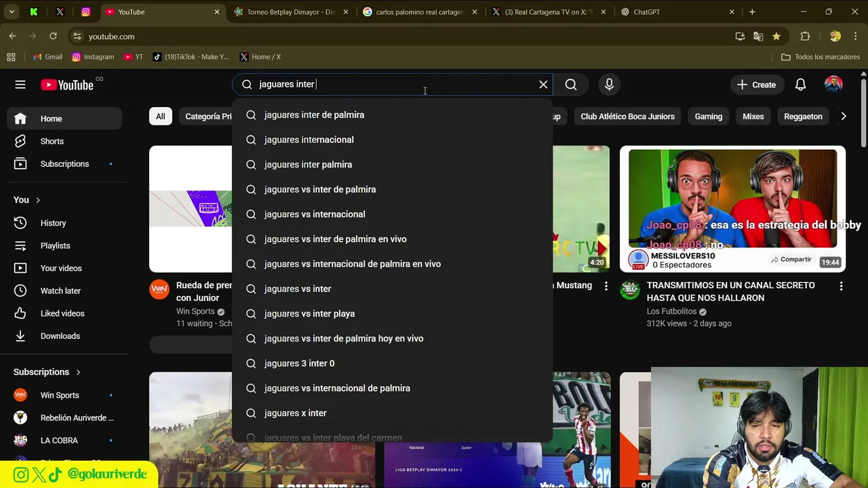868x488 pixels.
Task: Open the notifications bell
Action: pyautogui.click(x=800, y=85)
